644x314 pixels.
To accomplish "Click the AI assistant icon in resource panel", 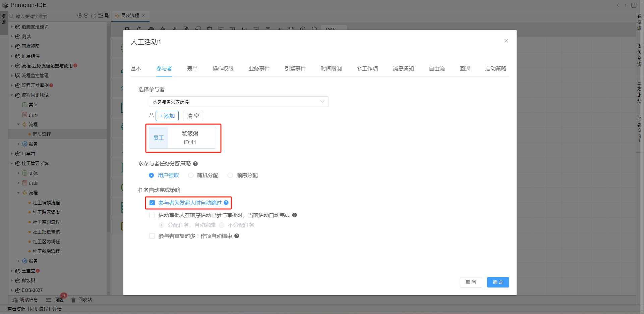I will pos(80,16).
